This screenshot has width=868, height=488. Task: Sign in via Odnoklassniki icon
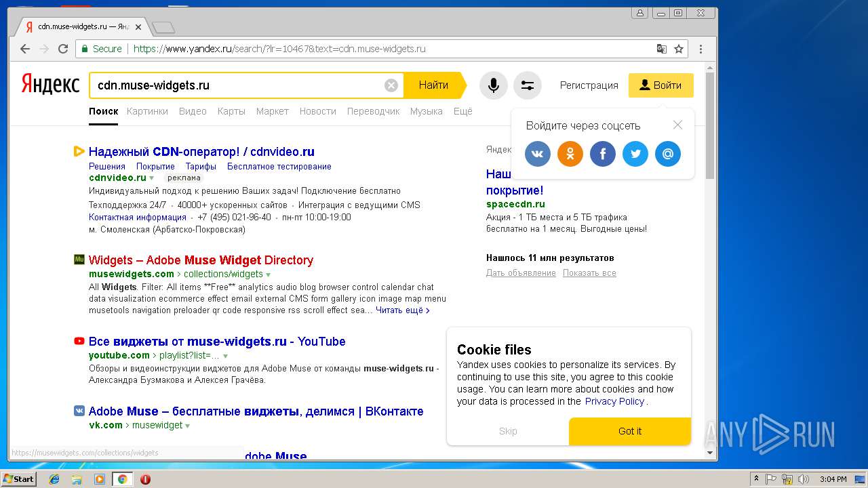[570, 154]
